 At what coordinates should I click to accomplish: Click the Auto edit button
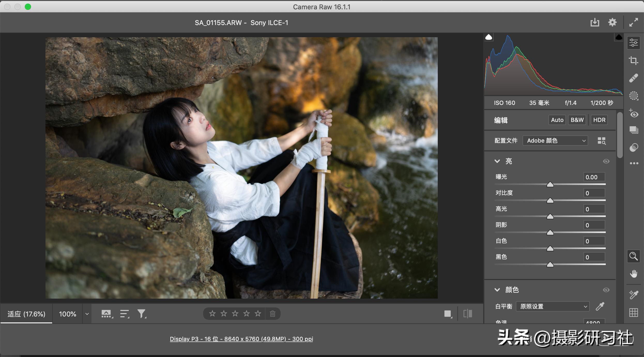click(557, 120)
